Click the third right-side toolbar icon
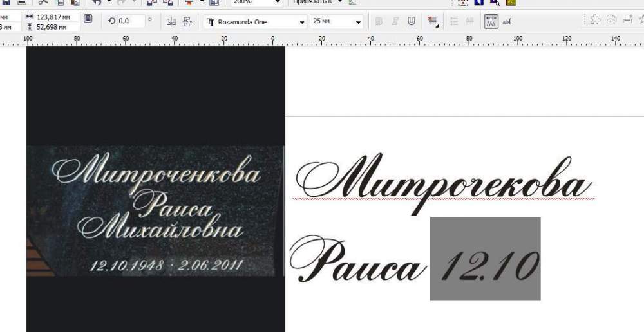The height and width of the screenshot is (332, 644). point(627,19)
